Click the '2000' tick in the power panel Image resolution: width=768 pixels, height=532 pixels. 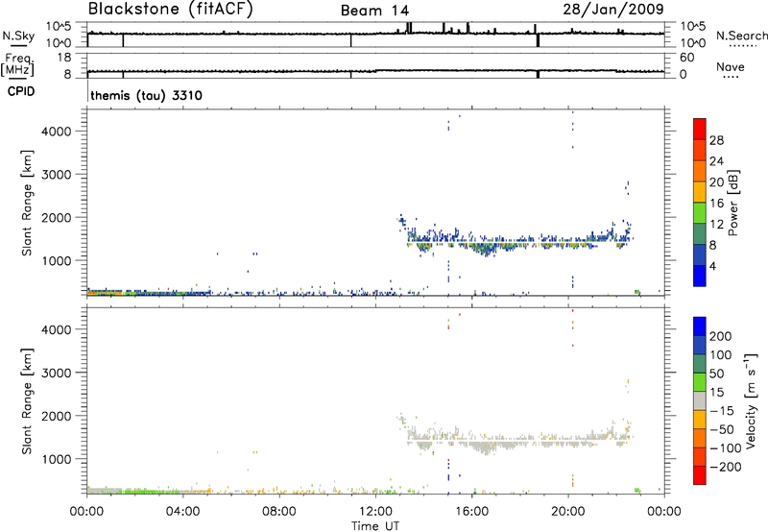coord(57,217)
